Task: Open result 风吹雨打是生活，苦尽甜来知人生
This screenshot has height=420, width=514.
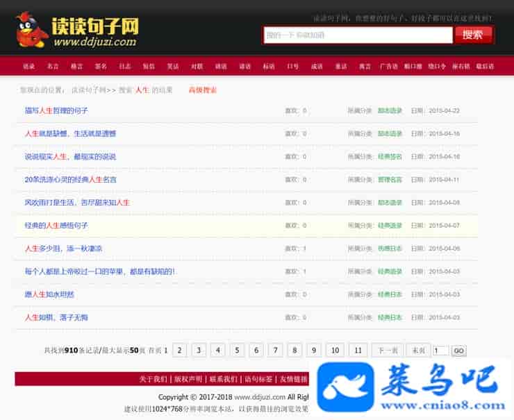Action: click(x=77, y=203)
